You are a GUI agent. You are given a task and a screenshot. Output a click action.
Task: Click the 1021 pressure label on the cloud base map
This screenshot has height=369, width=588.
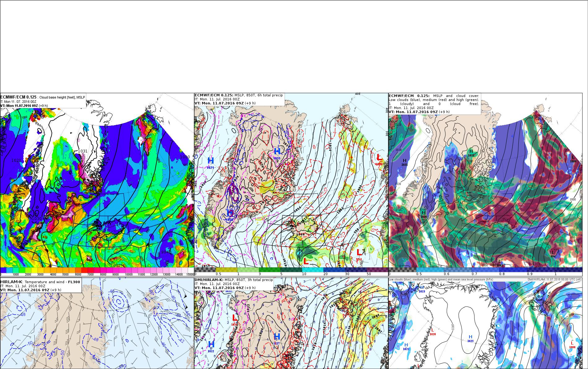click(16, 160)
